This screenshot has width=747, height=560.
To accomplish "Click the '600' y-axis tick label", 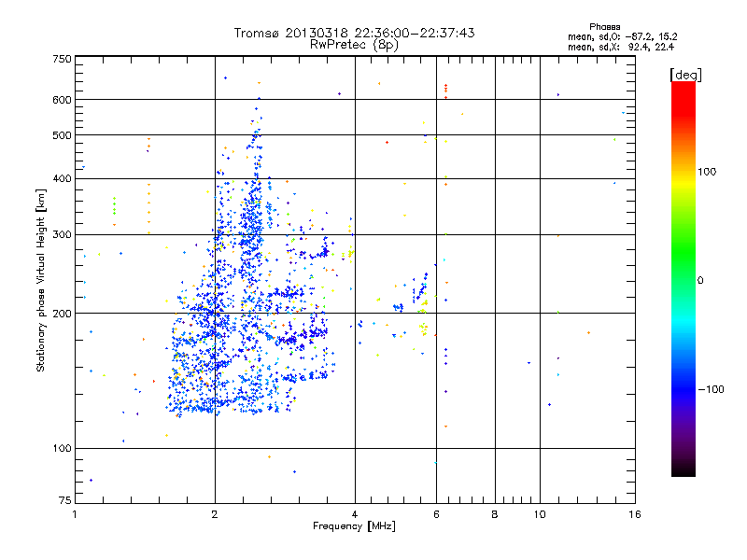I will tap(62, 100).
